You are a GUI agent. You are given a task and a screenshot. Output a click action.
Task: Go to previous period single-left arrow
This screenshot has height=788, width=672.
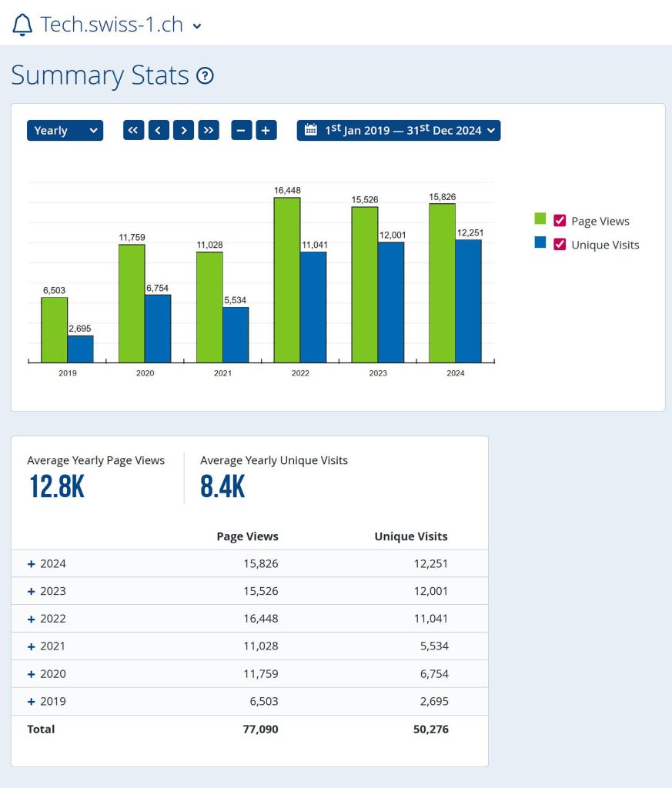click(159, 130)
